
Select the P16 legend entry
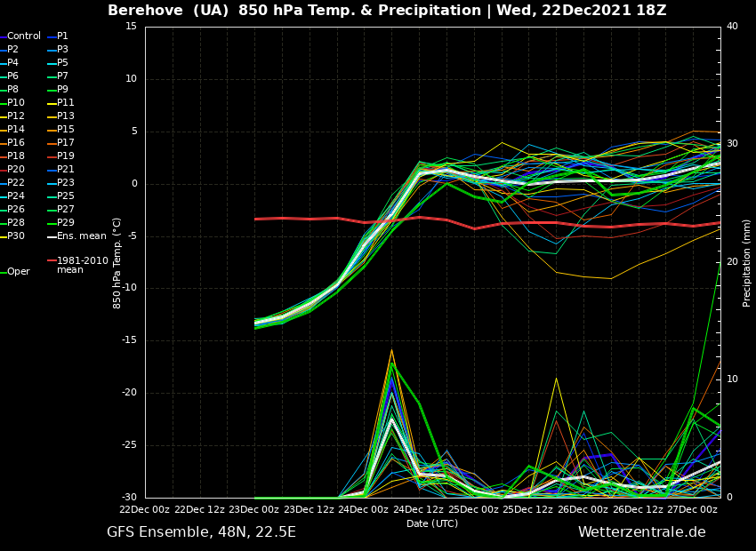point(16,143)
